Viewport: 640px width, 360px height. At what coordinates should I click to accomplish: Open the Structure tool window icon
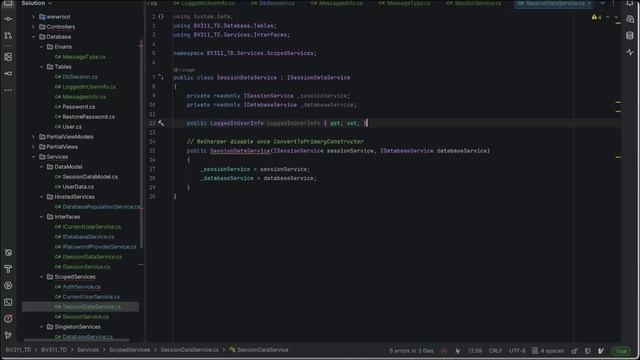tap(8, 57)
